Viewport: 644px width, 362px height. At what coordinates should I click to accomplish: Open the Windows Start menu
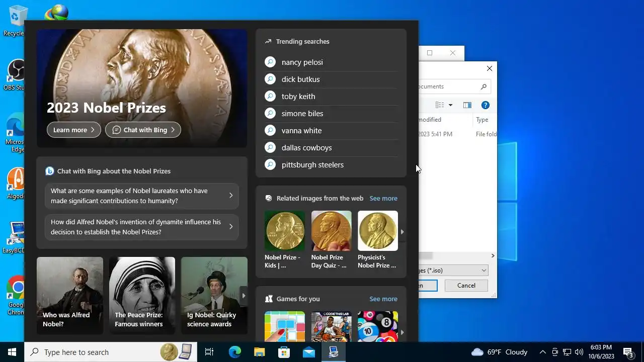click(12, 352)
